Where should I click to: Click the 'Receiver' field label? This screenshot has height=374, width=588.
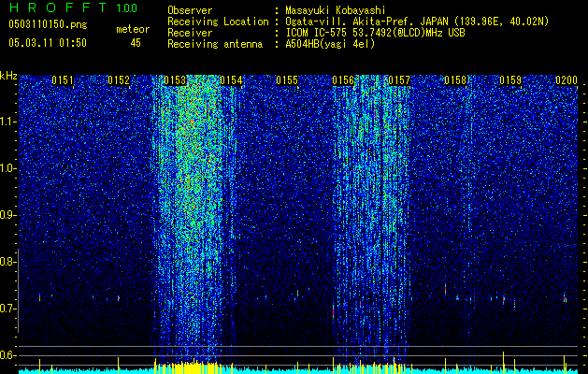coord(190,33)
